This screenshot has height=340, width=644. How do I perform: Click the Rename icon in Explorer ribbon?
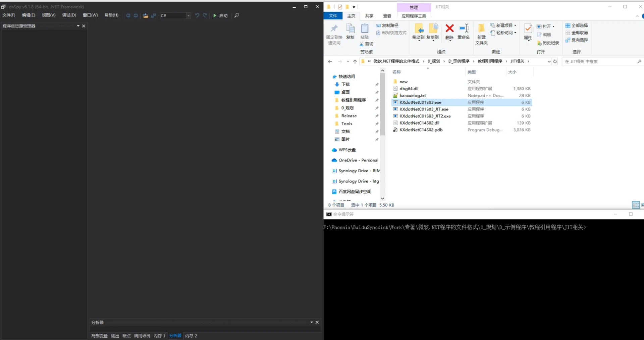point(464,29)
